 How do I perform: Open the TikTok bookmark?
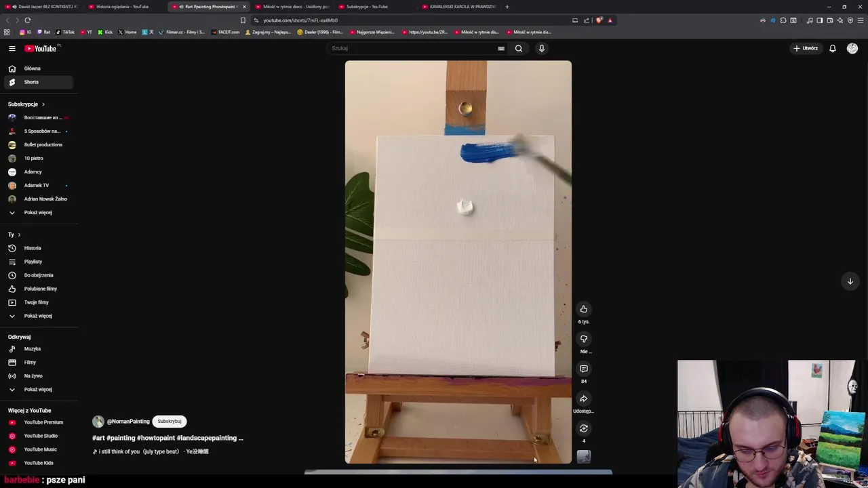click(65, 32)
